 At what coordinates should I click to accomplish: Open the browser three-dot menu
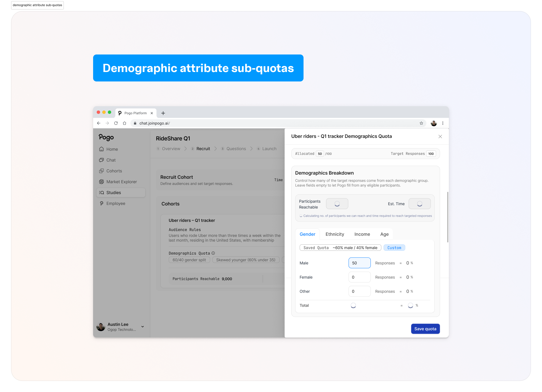(x=443, y=123)
